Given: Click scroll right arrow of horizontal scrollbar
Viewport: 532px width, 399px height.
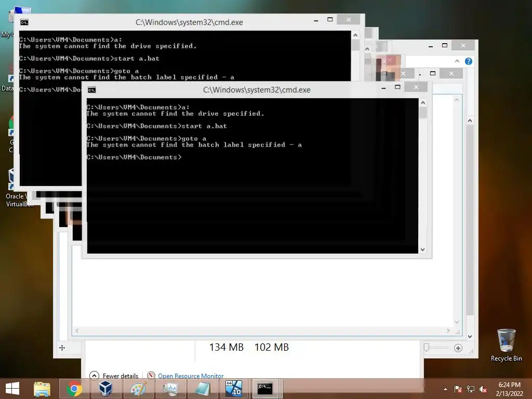Looking at the screenshot, I should [x=448, y=331].
